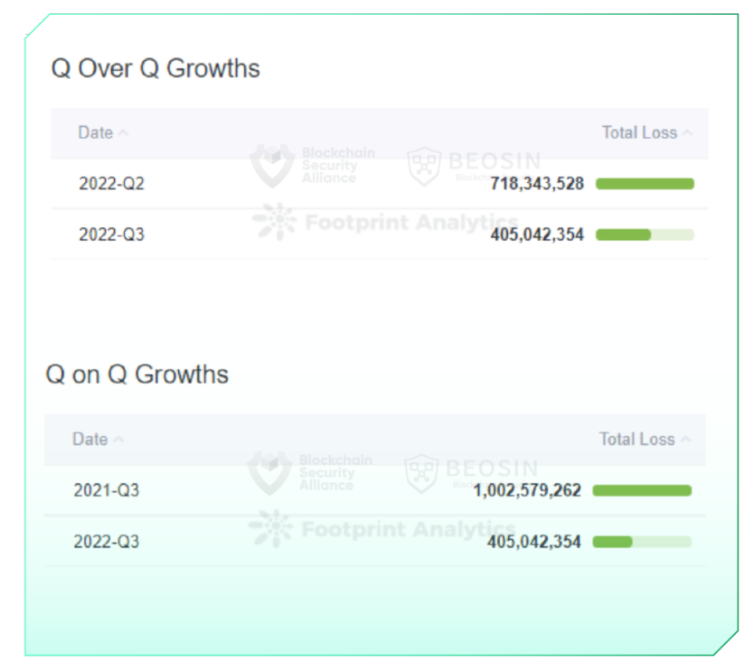Click 405,042,354 bar in Q Over Q table
The image size is (755, 670).
point(644,234)
